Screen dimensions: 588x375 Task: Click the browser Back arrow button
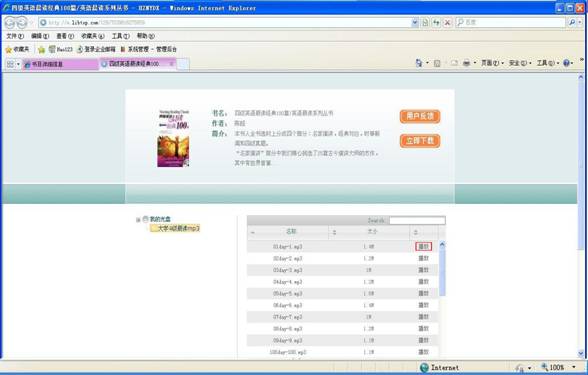tap(10, 23)
